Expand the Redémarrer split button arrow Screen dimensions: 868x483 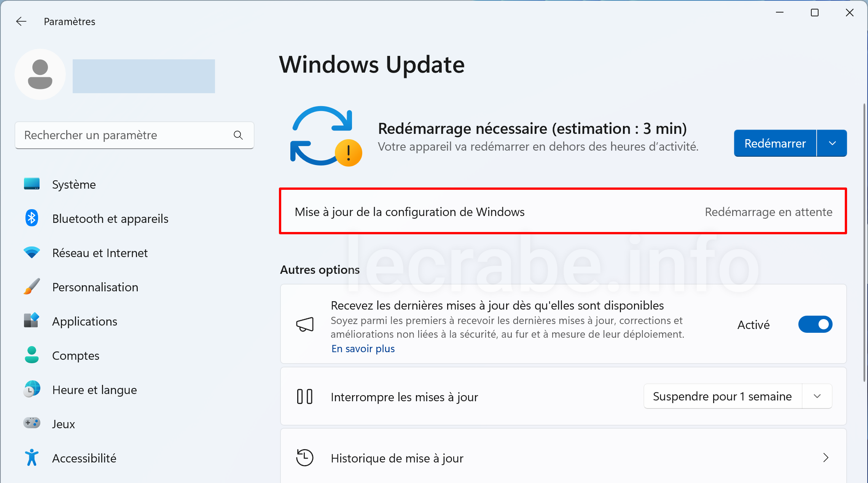pos(832,143)
